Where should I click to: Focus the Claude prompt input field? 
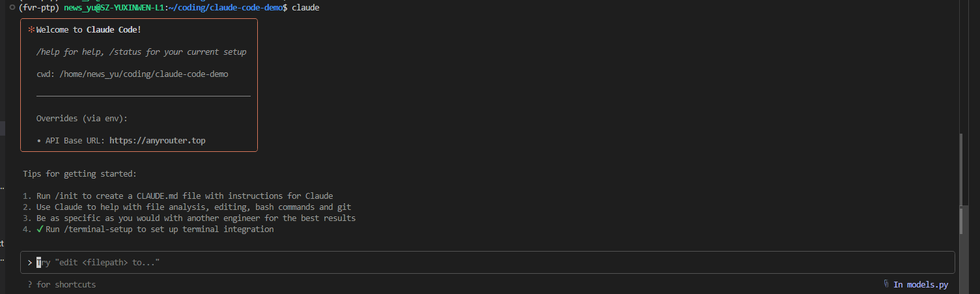[456, 262]
